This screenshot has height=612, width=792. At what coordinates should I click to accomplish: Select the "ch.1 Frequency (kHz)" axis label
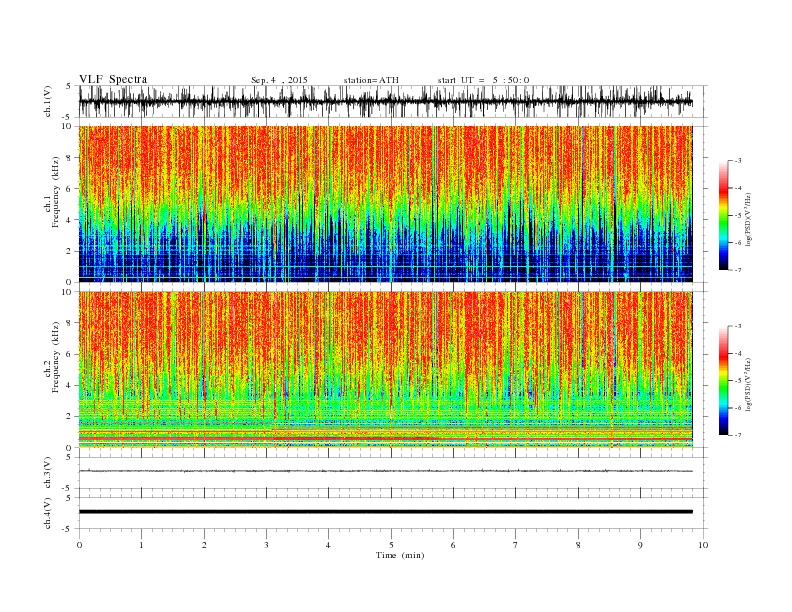click(x=52, y=192)
